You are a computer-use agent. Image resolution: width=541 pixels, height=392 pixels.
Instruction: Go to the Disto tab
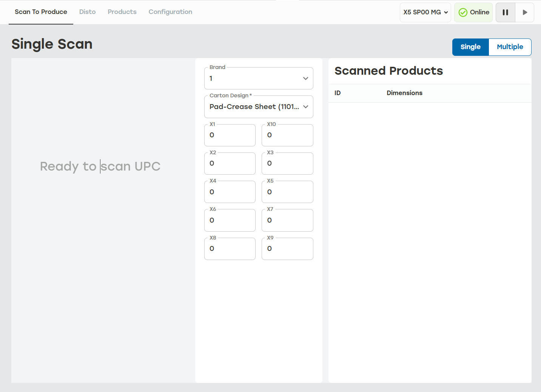(x=87, y=12)
